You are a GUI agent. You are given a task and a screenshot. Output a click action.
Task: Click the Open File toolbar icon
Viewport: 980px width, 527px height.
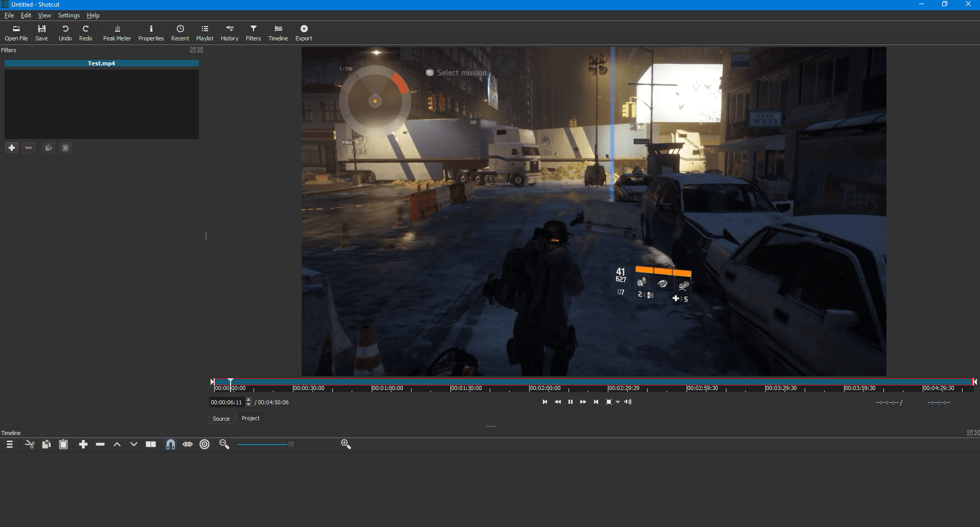tap(16, 33)
